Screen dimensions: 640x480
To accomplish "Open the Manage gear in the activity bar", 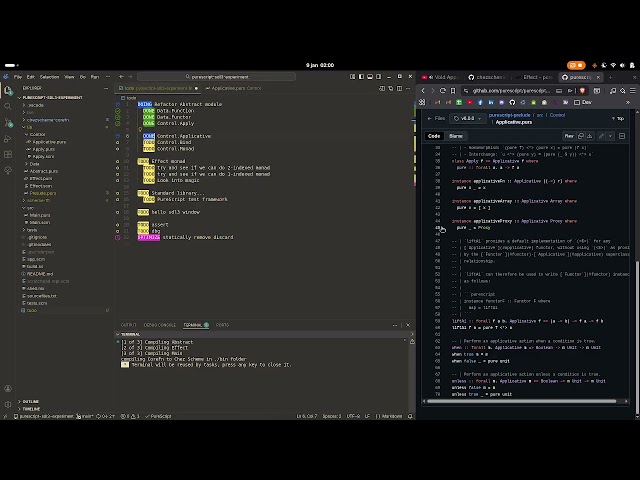I will 8,404.
